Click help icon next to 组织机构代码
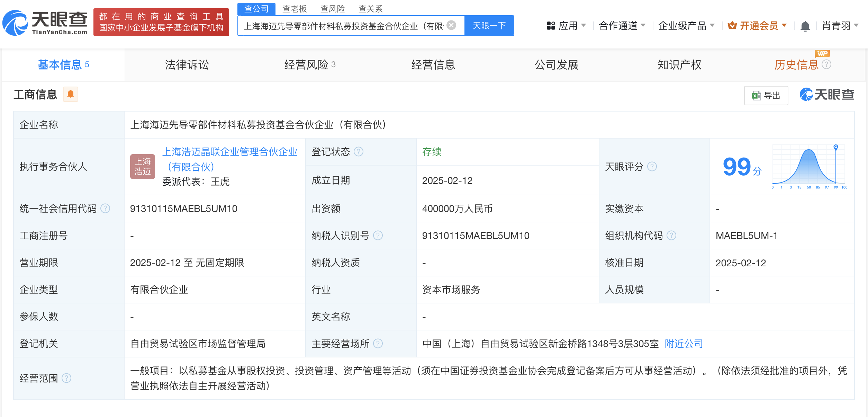Image resolution: width=868 pixels, height=417 pixels. (x=671, y=236)
